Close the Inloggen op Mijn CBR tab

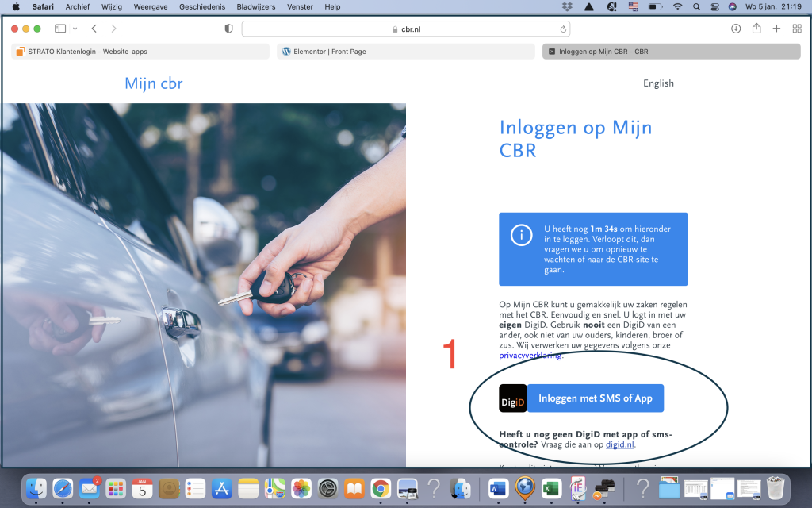coord(552,52)
